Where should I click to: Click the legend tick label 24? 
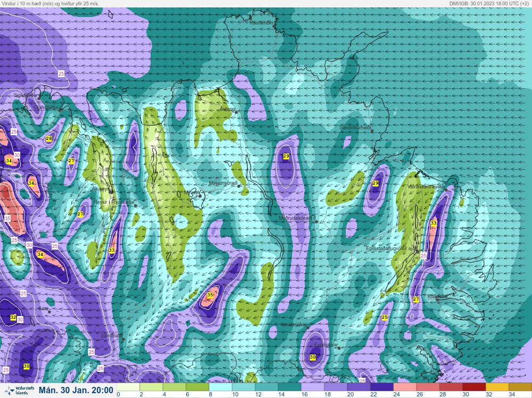397,395
